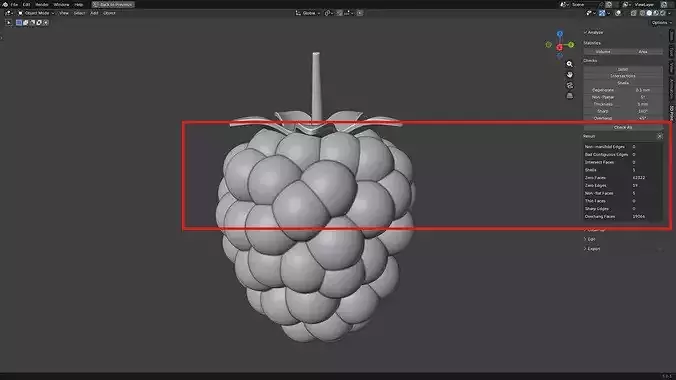Open the shading options dropdown arrow

669,13
